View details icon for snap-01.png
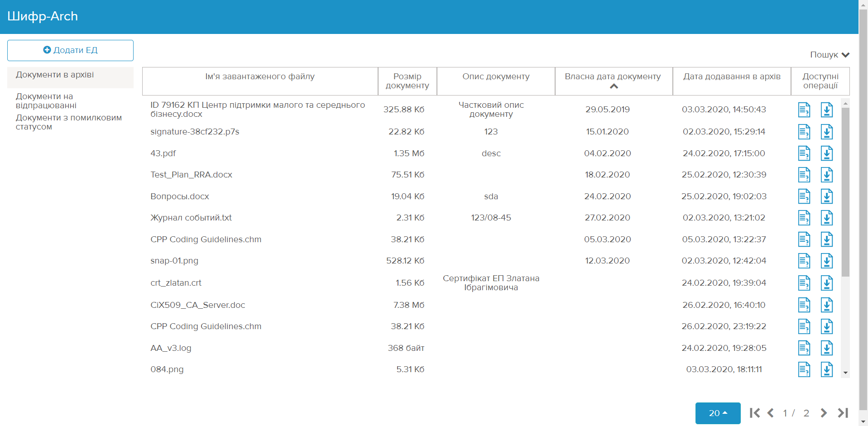This screenshot has height=426, width=868. click(x=804, y=261)
